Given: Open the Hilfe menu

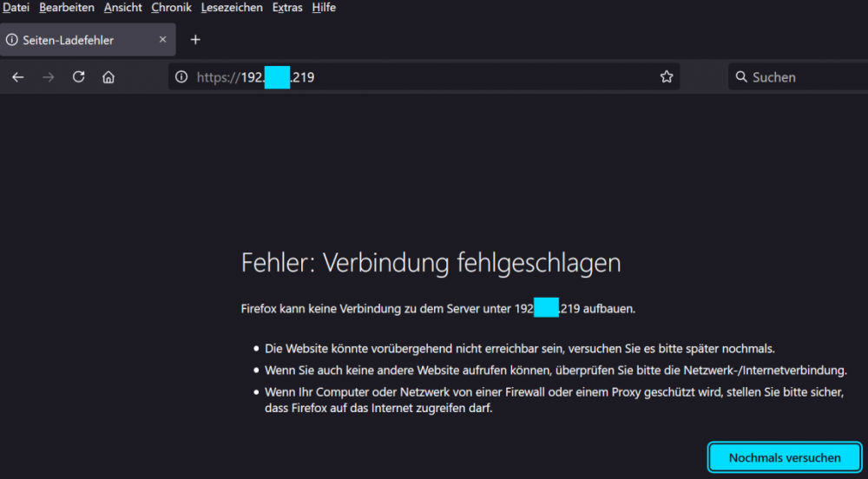Looking at the screenshot, I should click(x=324, y=8).
